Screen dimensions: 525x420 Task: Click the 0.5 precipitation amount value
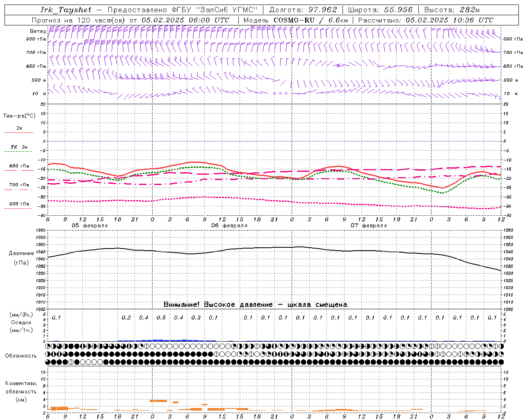(161, 317)
